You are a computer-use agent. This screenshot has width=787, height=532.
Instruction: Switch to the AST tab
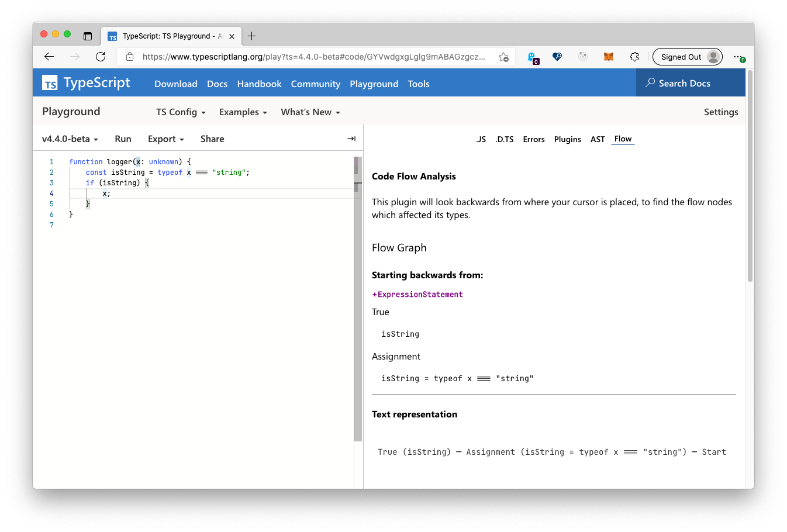coord(598,139)
